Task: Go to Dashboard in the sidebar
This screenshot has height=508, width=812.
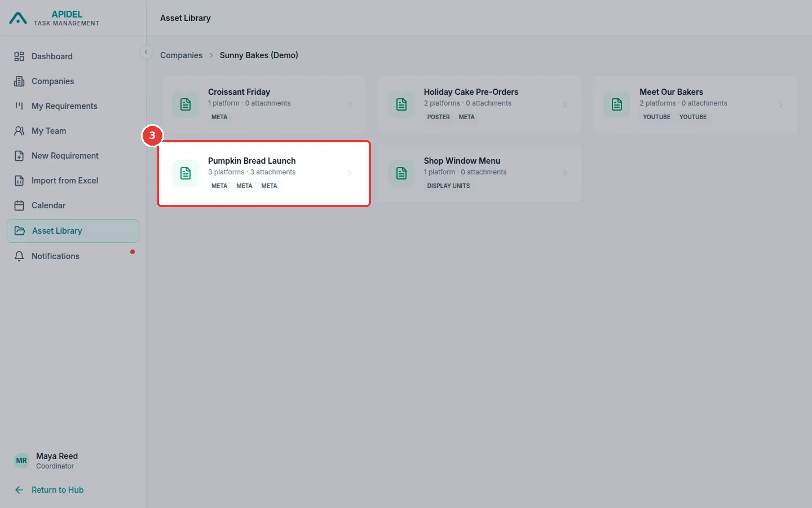Action: click(x=73, y=56)
